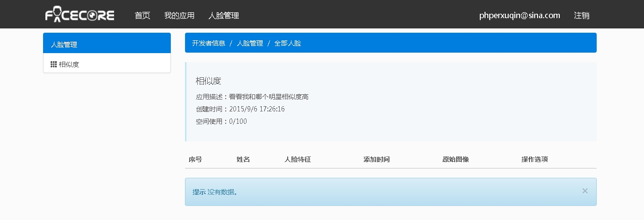Select 人脸管理 sidebar header
The width and height of the screenshot is (644, 220).
coord(107,43)
